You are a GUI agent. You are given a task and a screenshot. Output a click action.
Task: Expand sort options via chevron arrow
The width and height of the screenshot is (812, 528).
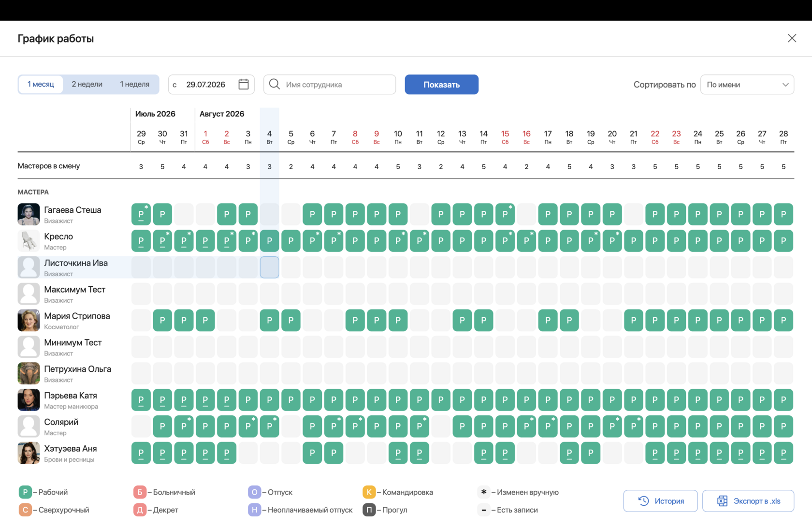785,85
